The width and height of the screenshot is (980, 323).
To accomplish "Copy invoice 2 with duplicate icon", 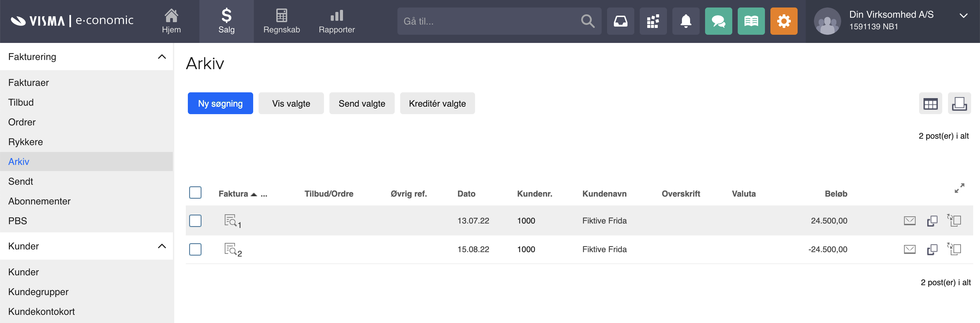I will click(932, 249).
